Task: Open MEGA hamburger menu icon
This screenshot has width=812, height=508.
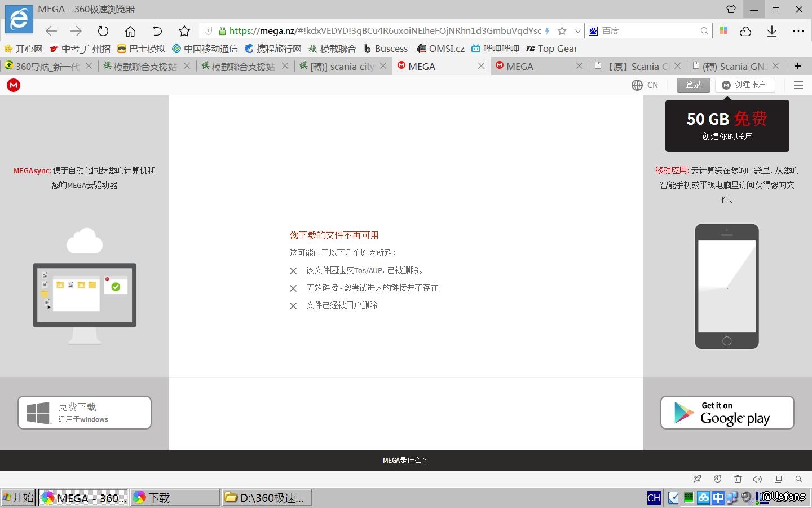Action: point(798,85)
